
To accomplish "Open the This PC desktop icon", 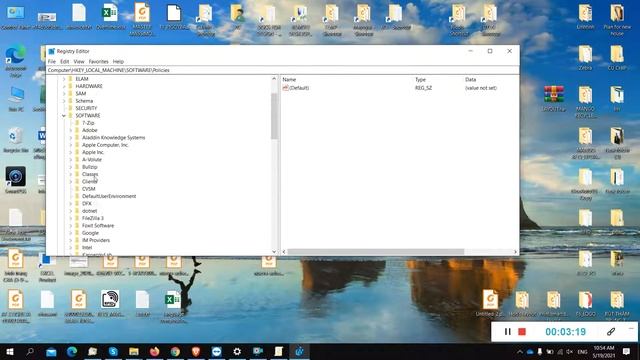I will 16,99.
